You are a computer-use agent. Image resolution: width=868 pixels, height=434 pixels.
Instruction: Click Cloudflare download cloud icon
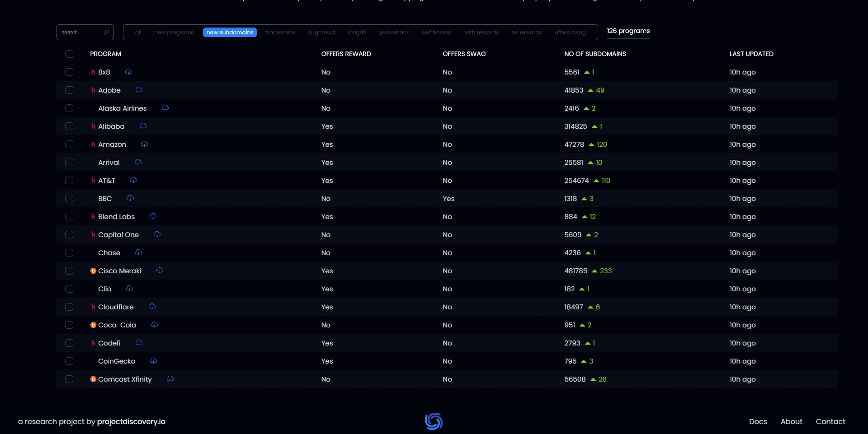pos(152,307)
